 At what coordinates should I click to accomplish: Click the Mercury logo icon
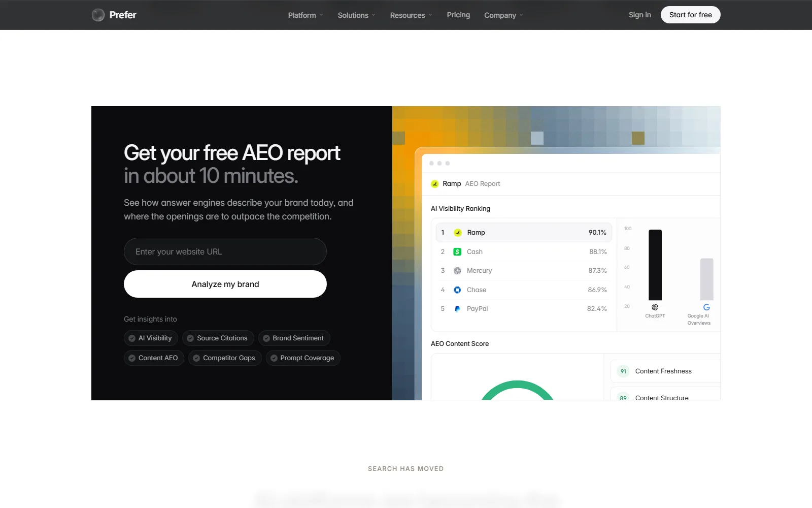coord(457,271)
